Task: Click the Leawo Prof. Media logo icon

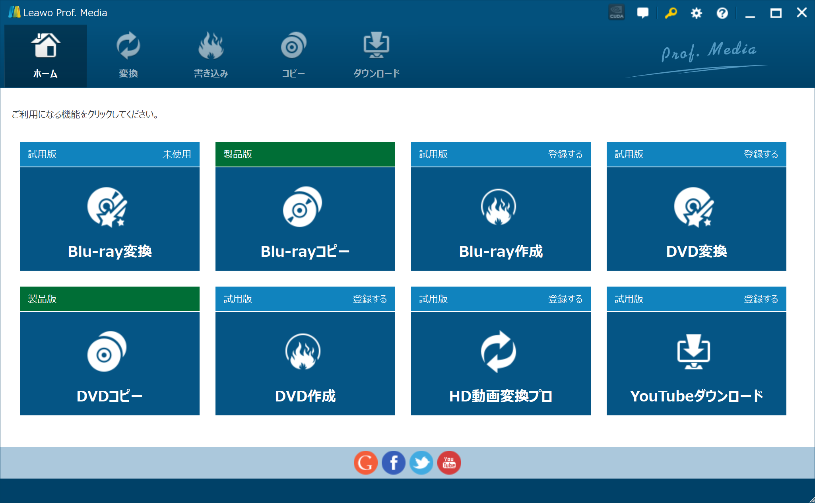Action: tap(14, 12)
